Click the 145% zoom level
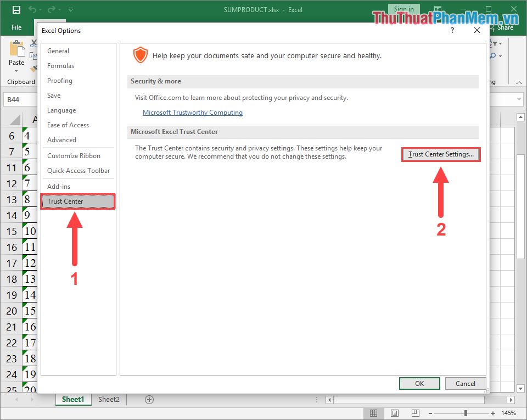This screenshot has height=420, width=527. coord(508,413)
